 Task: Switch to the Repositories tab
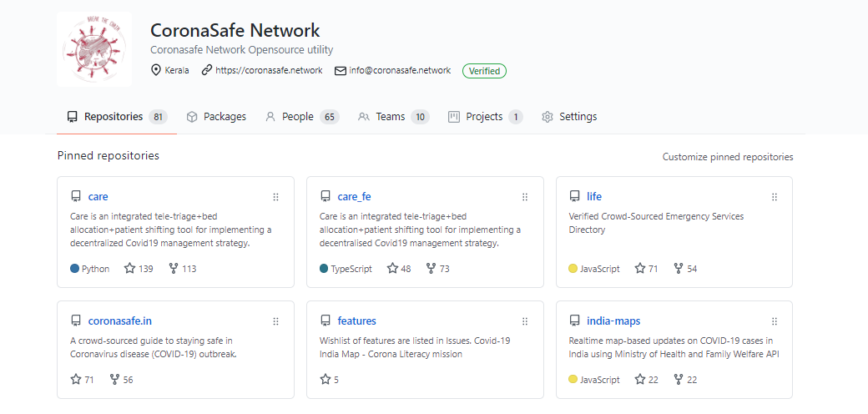point(117,117)
